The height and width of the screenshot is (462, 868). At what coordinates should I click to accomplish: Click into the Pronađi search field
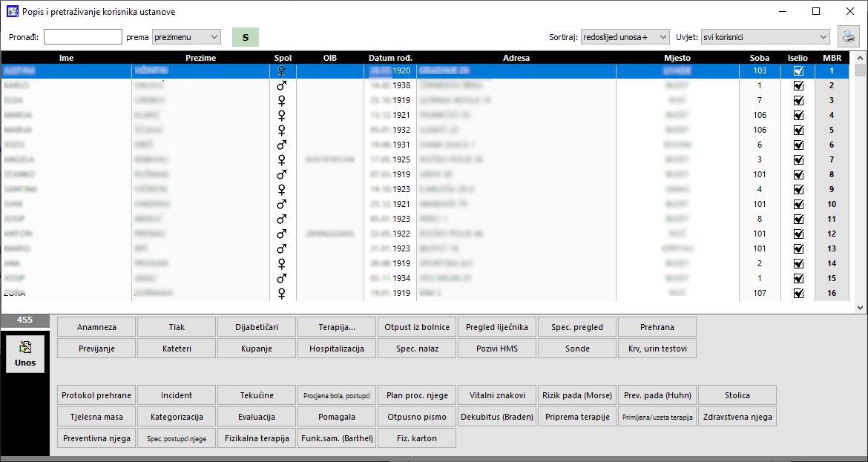coord(83,37)
